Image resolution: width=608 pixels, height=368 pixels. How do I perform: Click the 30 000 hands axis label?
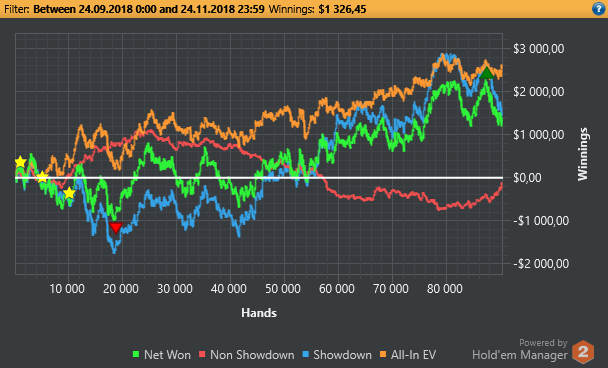click(x=175, y=289)
